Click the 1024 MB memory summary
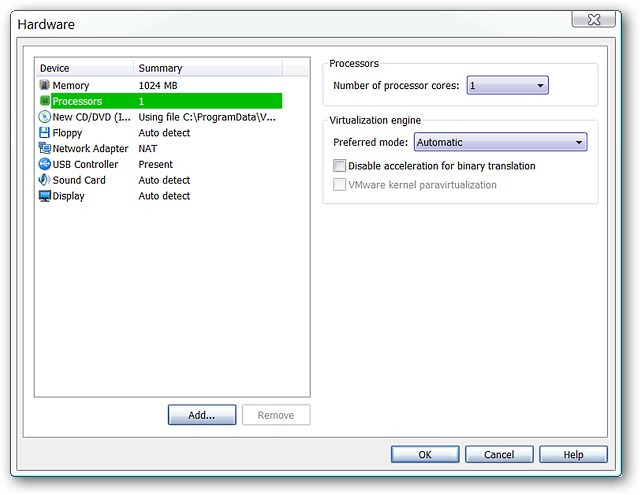Viewport: 640px width, 495px height. click(158, 85)
